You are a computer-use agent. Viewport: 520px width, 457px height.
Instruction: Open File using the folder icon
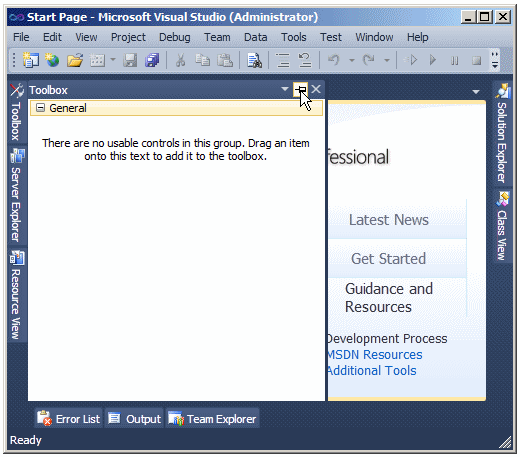[75, 60]
